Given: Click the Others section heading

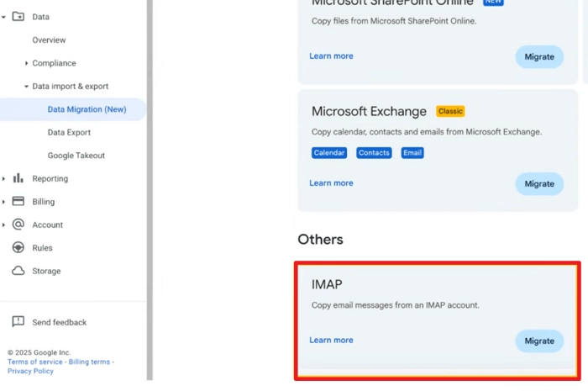Looking at the screenshot, I should click(x=320, y=240).
